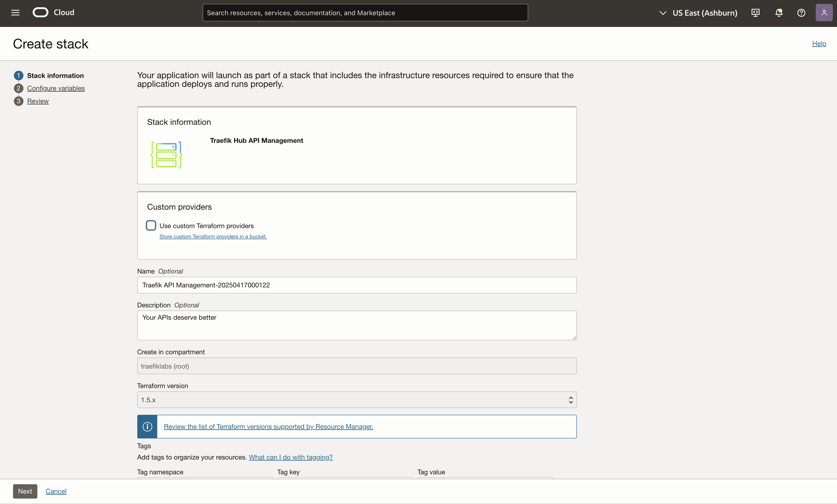Open the user profile avatar menu
The image size is (837, 504).
tap(824, 13)
